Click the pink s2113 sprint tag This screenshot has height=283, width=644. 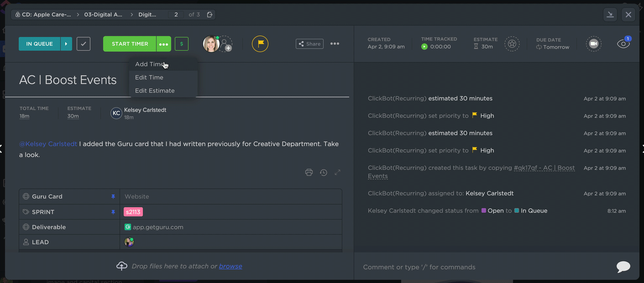tap(133, 212)
